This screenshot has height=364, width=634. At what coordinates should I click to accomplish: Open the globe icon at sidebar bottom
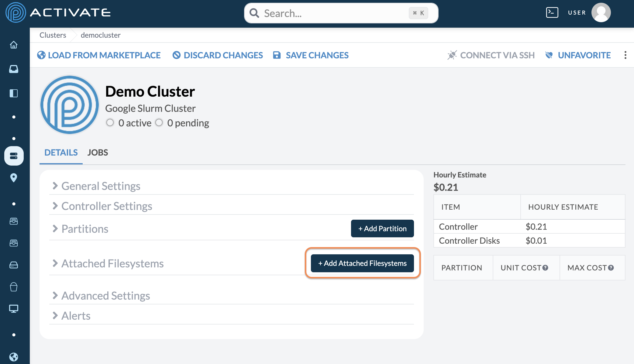click(x=14, y=357)
